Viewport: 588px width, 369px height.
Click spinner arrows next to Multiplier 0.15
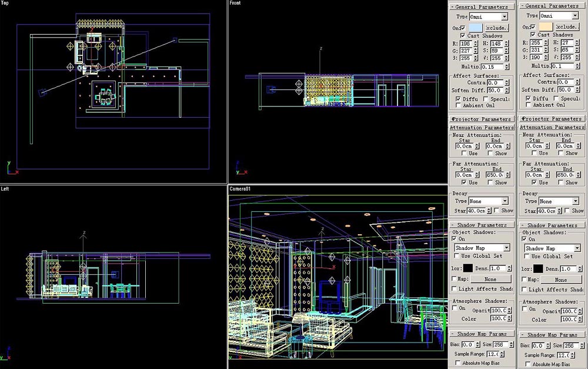pyautogui.click(x=507, y=67)
